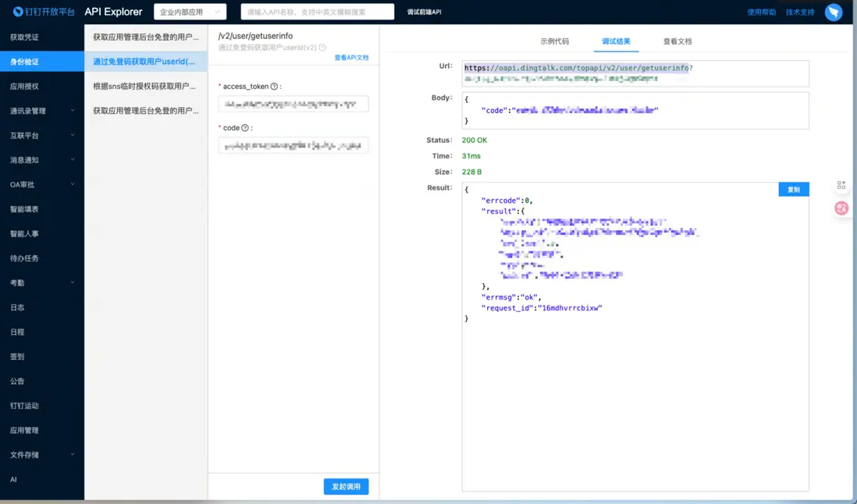Open the floating grid widget icon
857x504 pixels.
click(x=841, y=186)
